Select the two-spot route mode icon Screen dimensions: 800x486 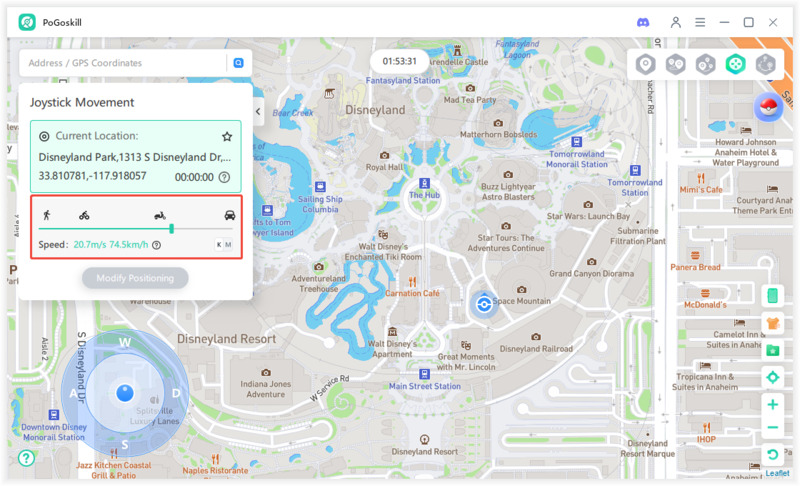[676, 64]
